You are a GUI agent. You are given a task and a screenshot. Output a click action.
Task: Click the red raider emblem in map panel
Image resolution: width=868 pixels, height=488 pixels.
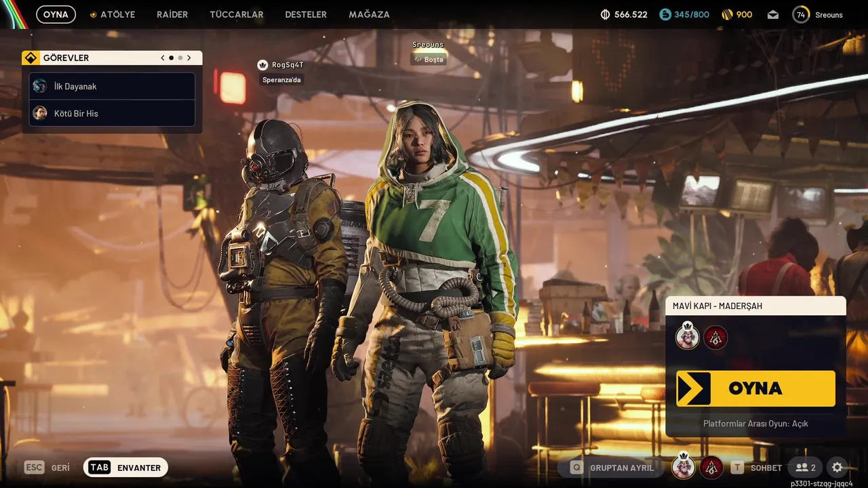click(x=715, y=338)
